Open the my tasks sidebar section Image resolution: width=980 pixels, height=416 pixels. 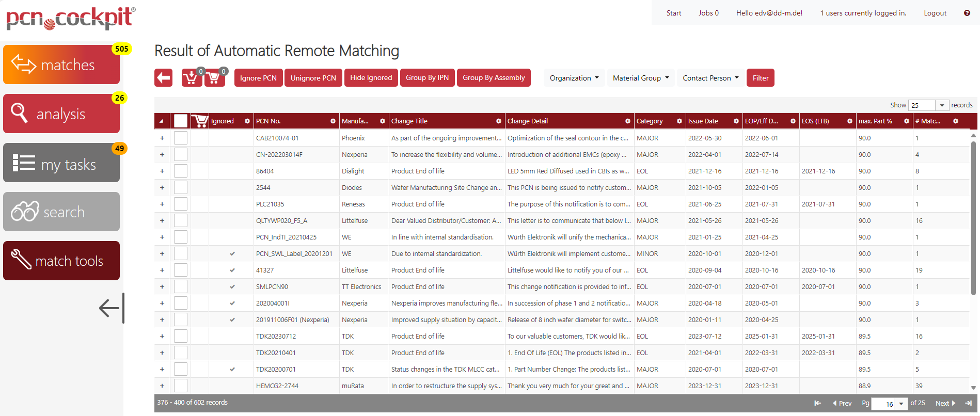click(x=61, y=163)
